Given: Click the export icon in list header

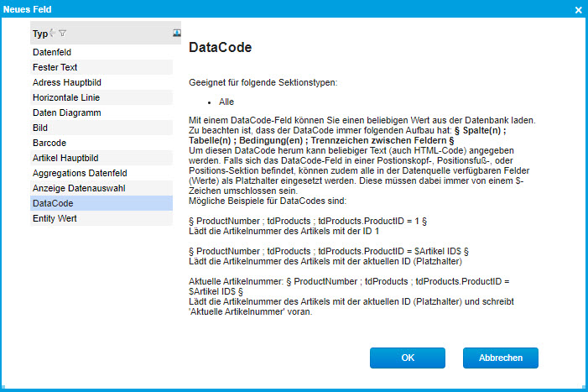Looking at the screenshot, I should 177,33.
